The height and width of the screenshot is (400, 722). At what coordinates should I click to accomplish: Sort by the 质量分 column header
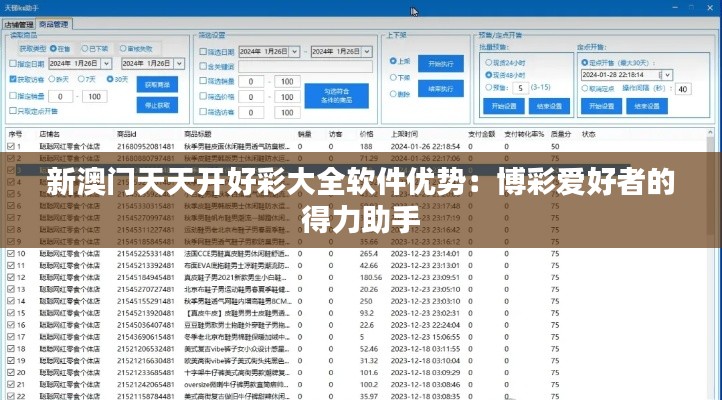tap(560, 134)
